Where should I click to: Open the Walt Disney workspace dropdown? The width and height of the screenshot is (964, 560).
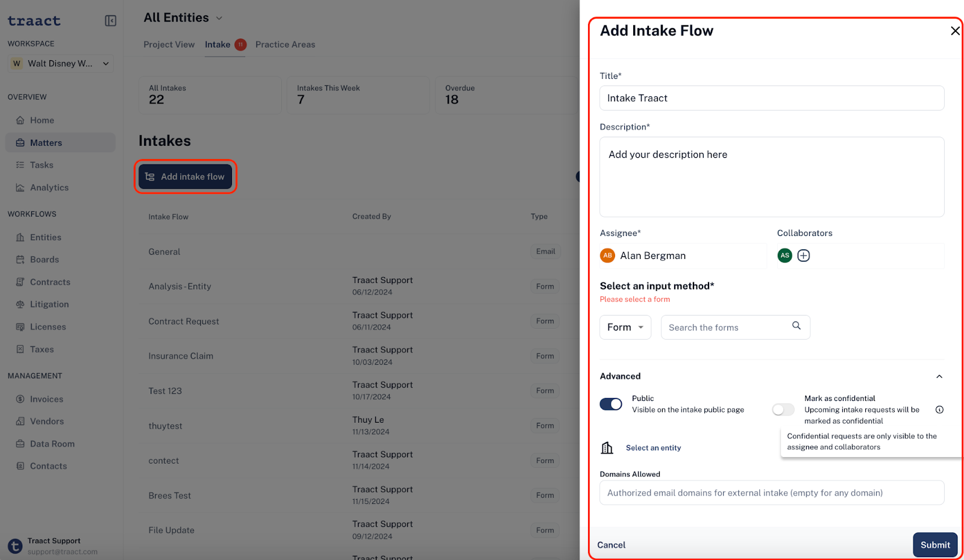click(x=61, y=63)
